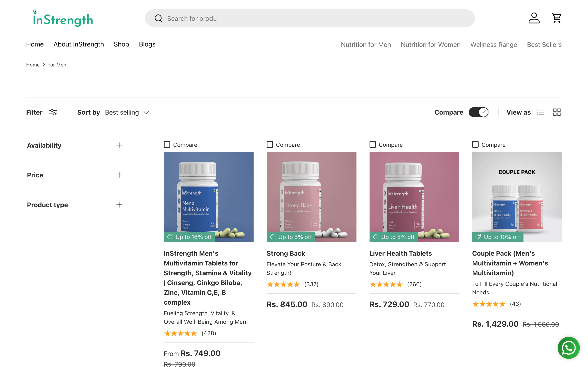Open the Filter options icon
588x367 pixels.
pos(53,112)
